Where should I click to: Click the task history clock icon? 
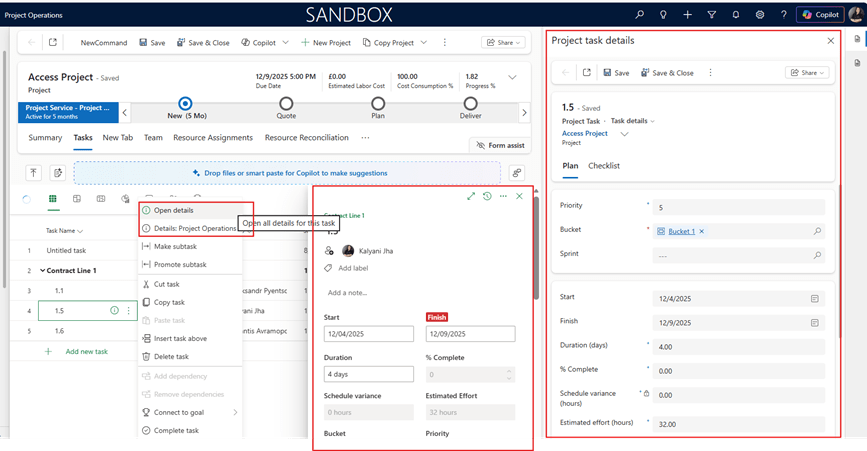(x=487, y=196)
